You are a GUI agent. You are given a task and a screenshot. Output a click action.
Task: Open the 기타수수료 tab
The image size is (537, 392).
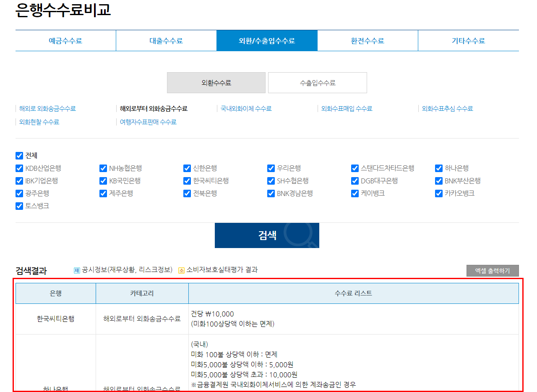click(x=468, y=41)
